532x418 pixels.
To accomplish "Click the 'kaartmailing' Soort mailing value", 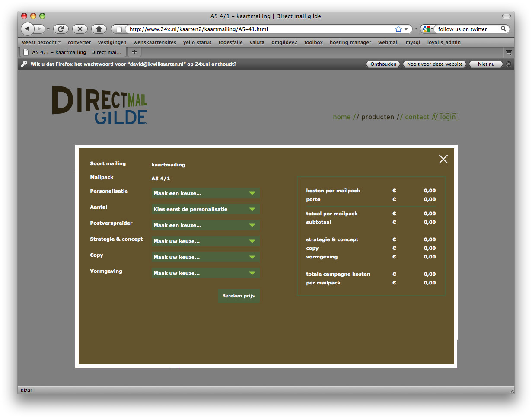I will point(168,165).
